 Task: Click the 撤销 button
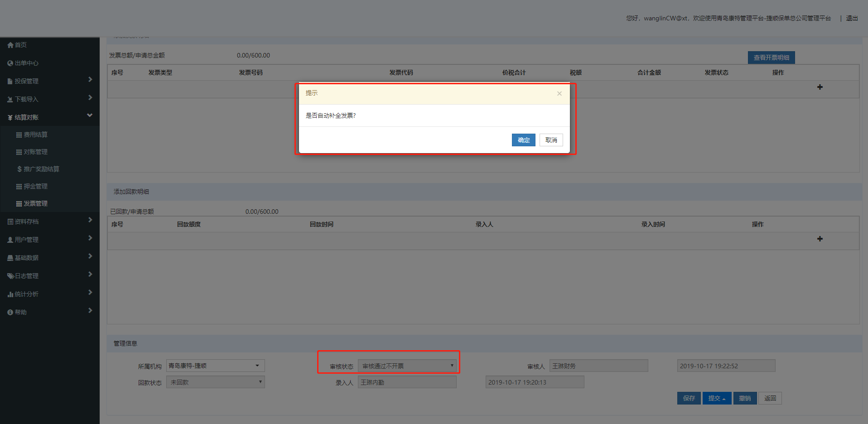(x=745, y=398)
